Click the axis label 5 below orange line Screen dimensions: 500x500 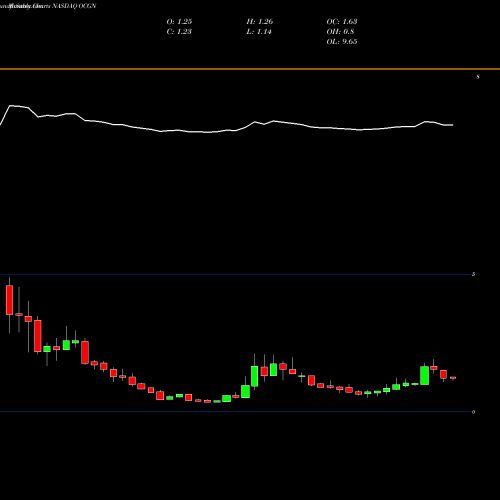pos(478,77)
